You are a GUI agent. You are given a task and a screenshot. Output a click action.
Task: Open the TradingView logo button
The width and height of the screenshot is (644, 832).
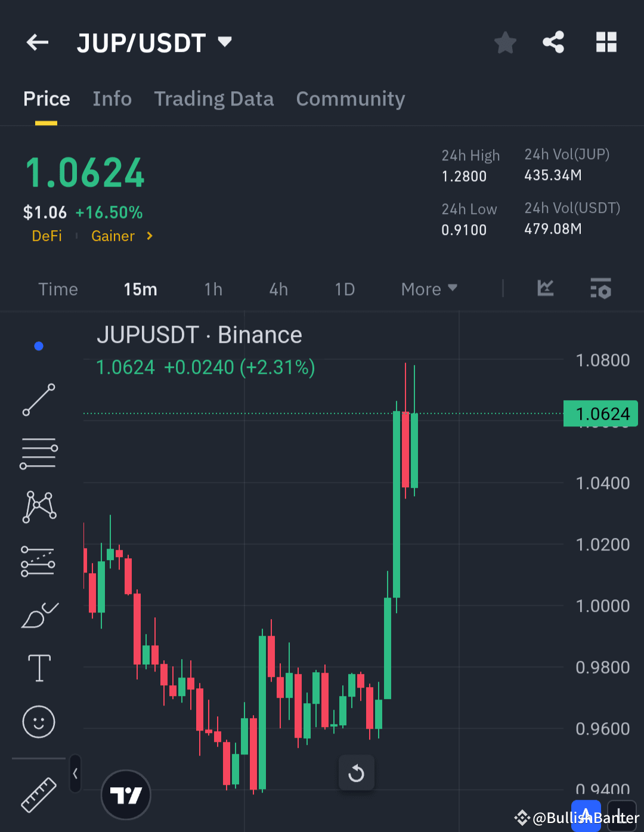click(x=126, y=794)
